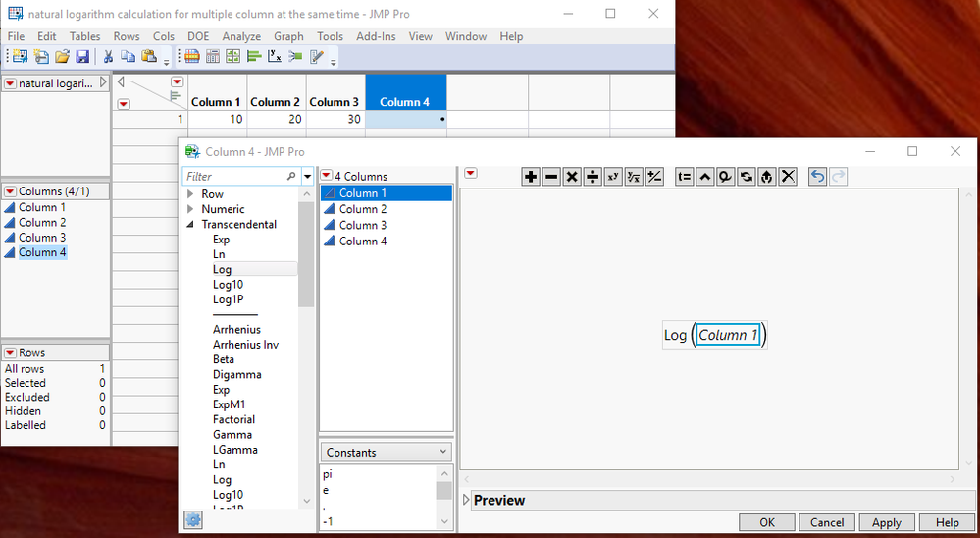
Task: Expand the Preview section
Action: [466, 500]
